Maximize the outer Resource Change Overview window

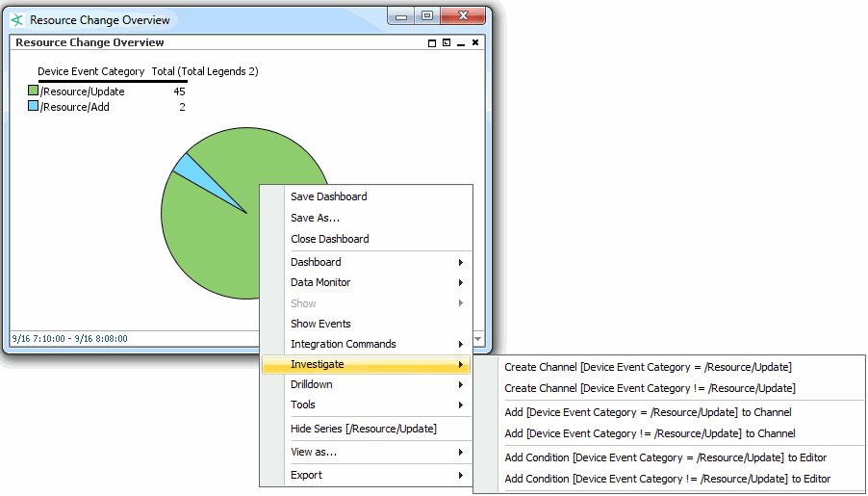[426, 16]
